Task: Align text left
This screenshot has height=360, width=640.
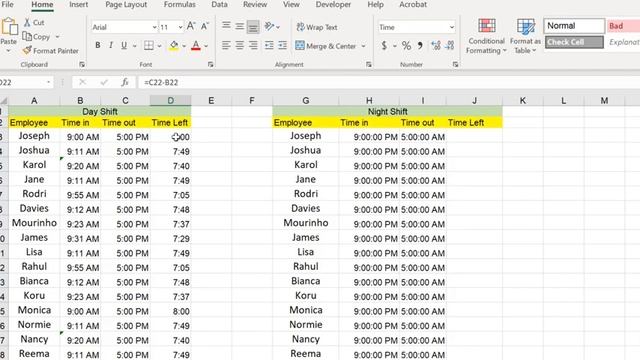Action: (226, 45)
